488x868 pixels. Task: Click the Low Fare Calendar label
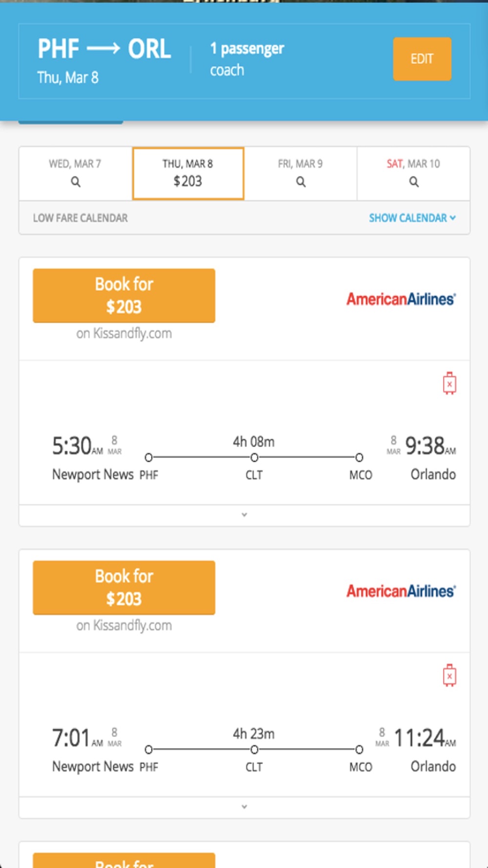[81, 218]
